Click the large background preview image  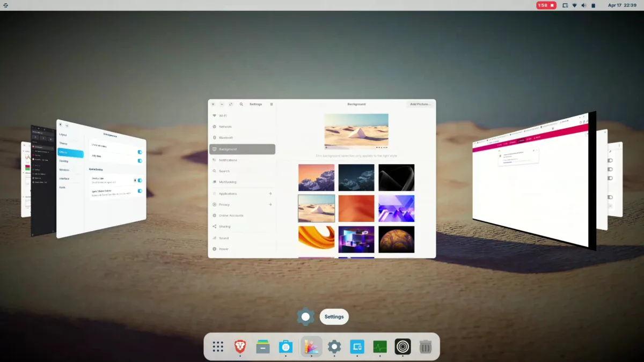point(356,131)
